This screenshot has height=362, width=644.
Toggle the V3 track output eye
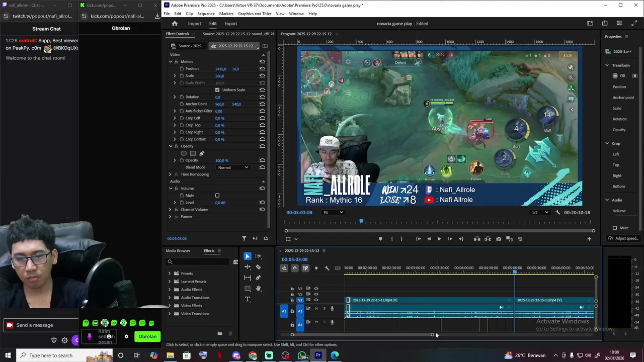pyautogui.click(x=316, y=289)
